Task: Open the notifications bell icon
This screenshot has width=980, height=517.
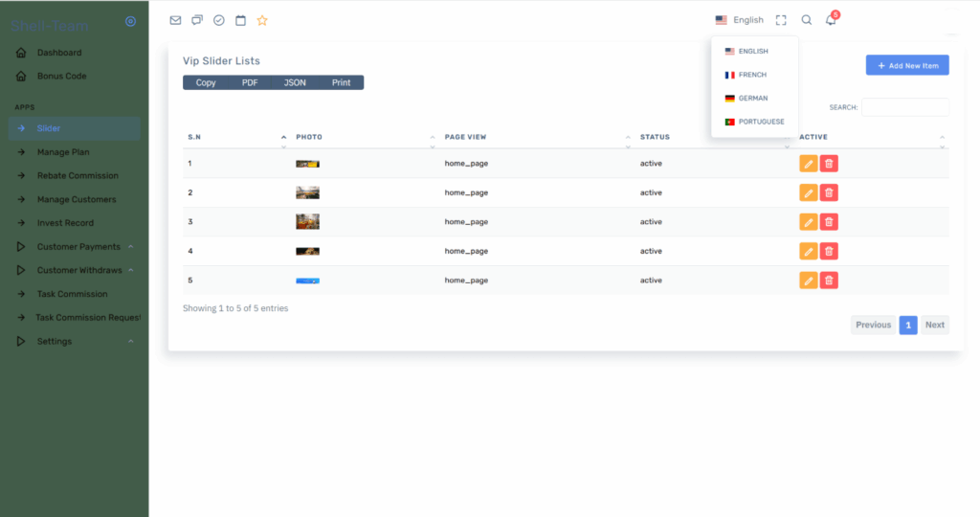Action: click(831, 20)
